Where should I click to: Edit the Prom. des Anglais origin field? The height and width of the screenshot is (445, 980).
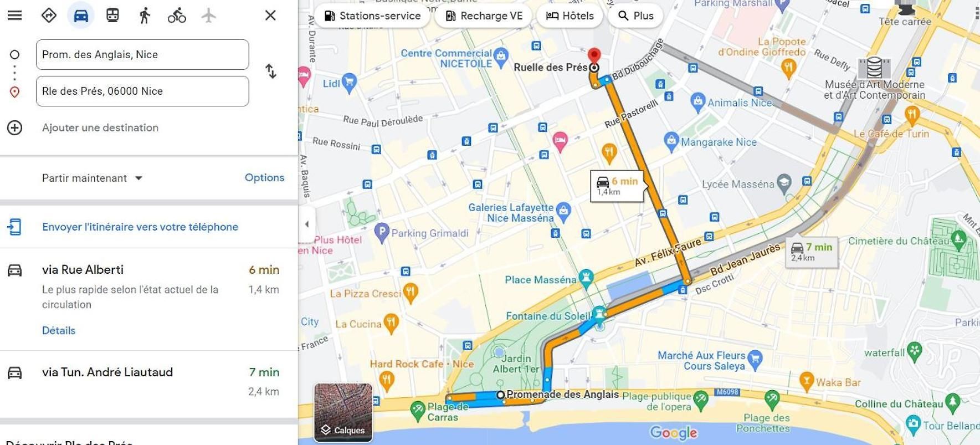tap(142, 54)
